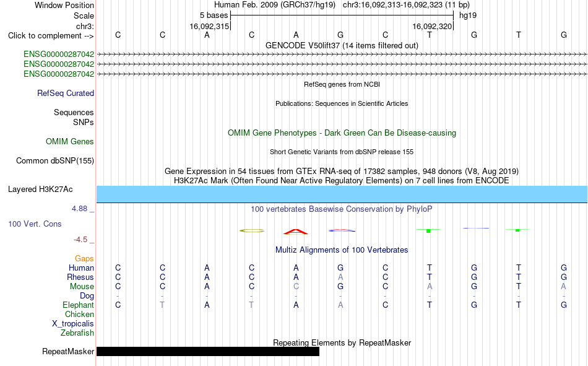This screenshot has height=366, width=588.
Task: Select the SNPs track label
Action: click(x=84, y=122)
